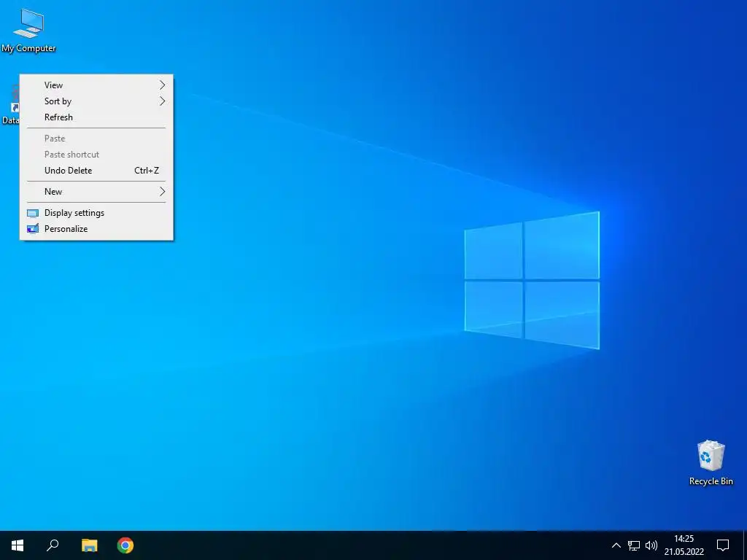
Task: Select the Recycle Bin desktop icon
Action: coord(711,462)
